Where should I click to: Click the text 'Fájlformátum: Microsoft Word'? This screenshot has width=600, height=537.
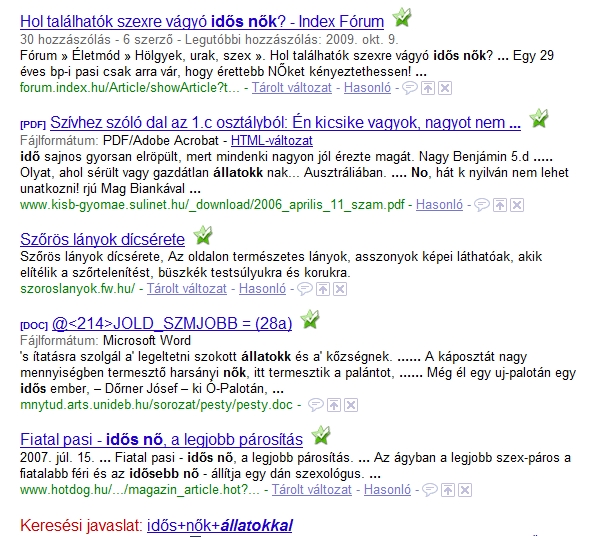[x=105, y=340]
